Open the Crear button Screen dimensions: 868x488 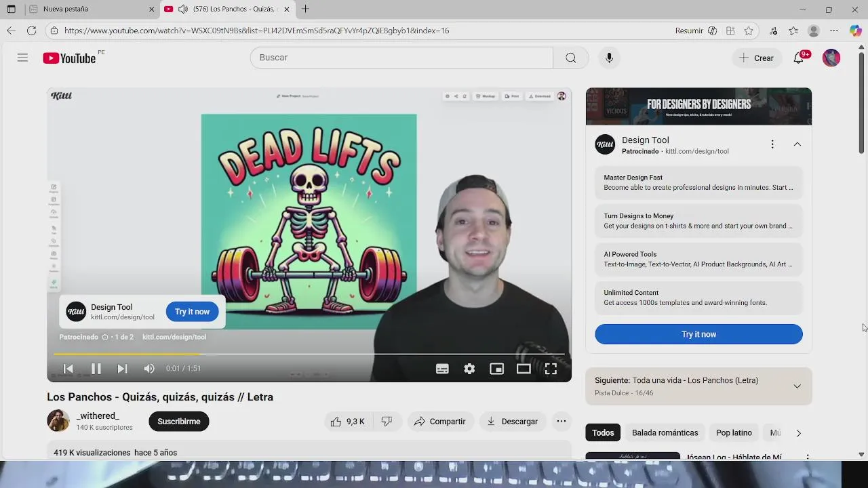(x=757, y=58)
